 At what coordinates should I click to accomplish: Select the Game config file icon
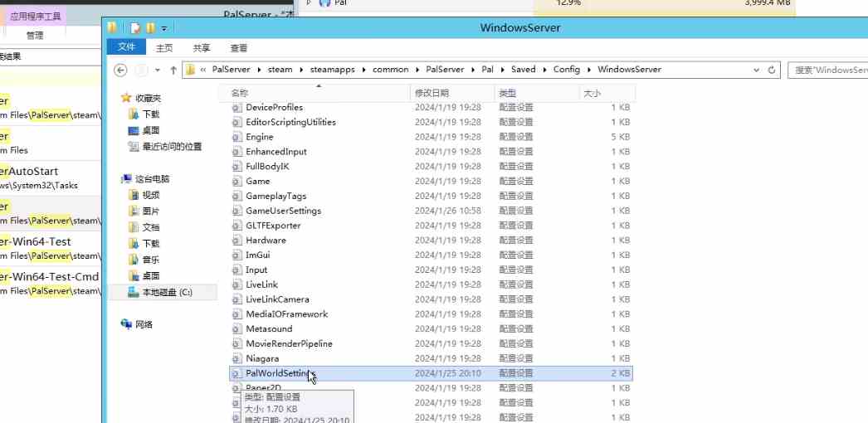click(237, 182)
